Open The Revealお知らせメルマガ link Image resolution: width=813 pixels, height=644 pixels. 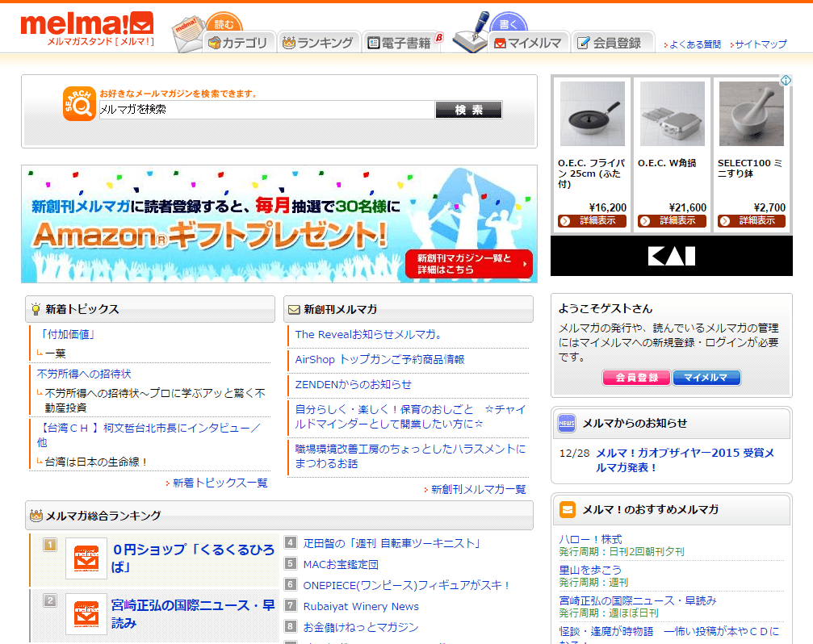click(368, 335)
